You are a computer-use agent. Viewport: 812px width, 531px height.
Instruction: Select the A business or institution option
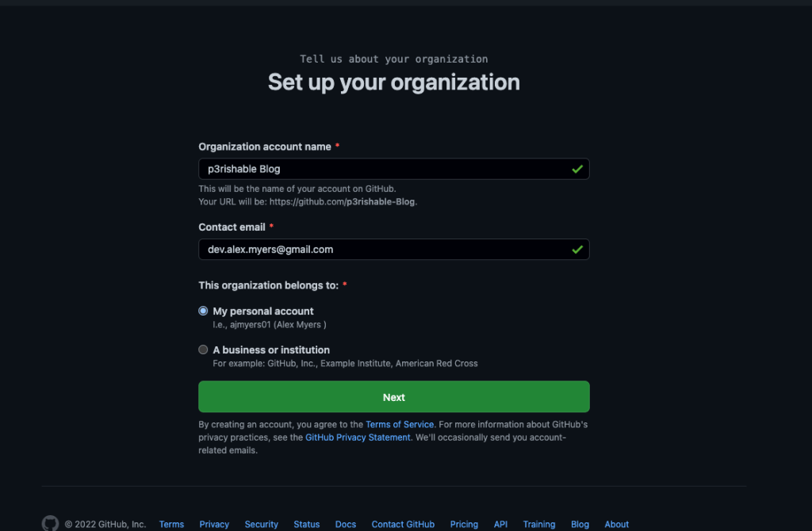[x=204, y=350]
